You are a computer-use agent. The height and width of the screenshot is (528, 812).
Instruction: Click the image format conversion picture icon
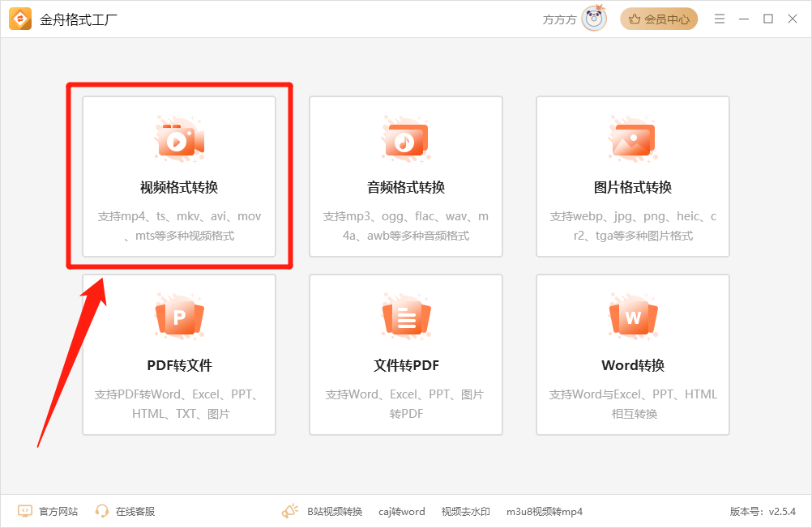[x=633, y=138]
